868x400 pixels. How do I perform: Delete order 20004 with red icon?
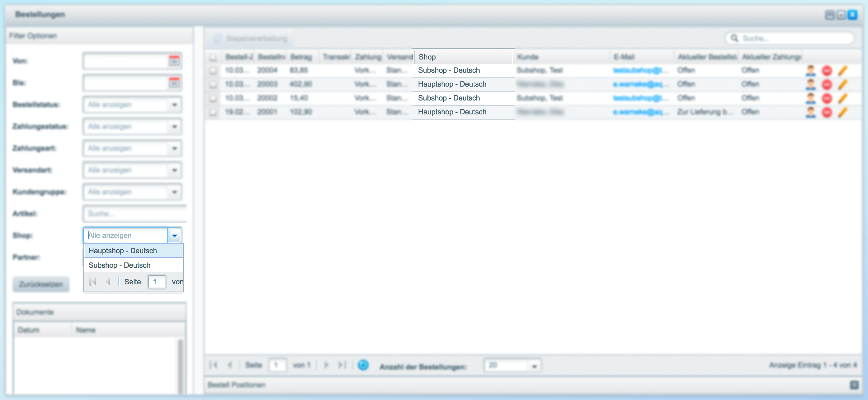(827, 71)
